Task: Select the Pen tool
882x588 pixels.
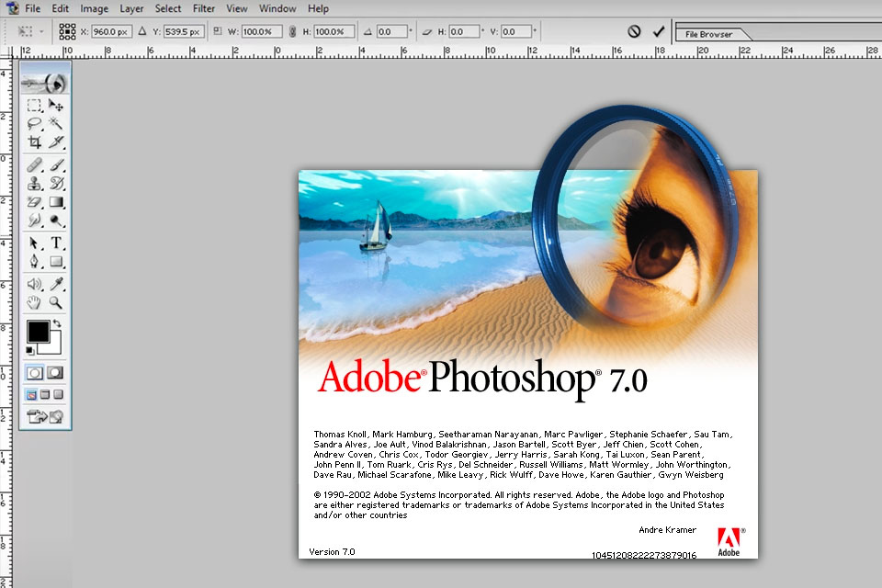Action: point(34,261)
